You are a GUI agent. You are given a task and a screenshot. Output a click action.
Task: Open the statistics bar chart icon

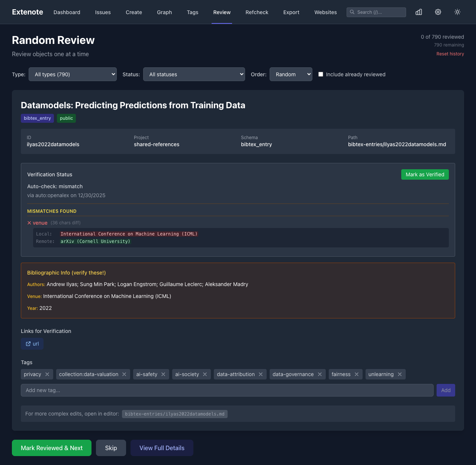point(419,12)
